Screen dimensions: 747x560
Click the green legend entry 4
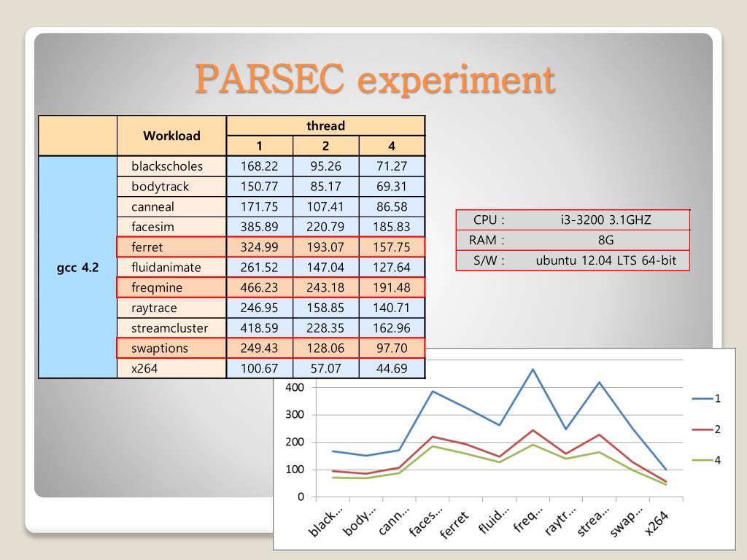(706, 461)
